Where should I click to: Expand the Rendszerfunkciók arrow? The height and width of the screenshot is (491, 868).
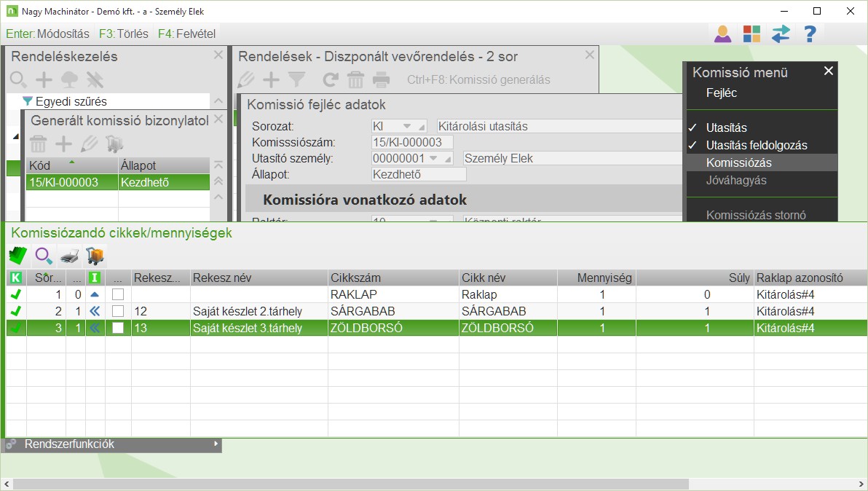(216, 444)
